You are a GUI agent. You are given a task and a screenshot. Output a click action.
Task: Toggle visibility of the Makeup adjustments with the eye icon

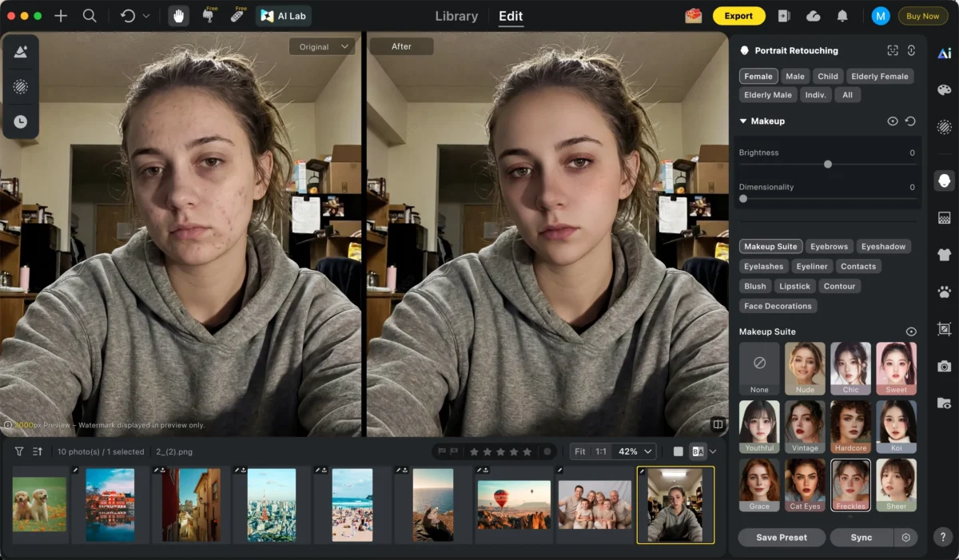(894, 121)
